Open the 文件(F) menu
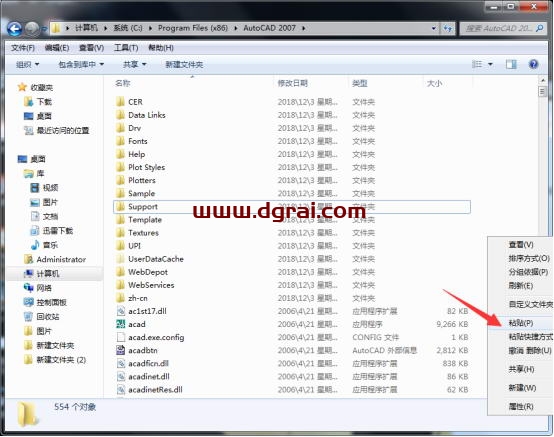The width and height of the screenshot is (554, 437). point(23,47)
